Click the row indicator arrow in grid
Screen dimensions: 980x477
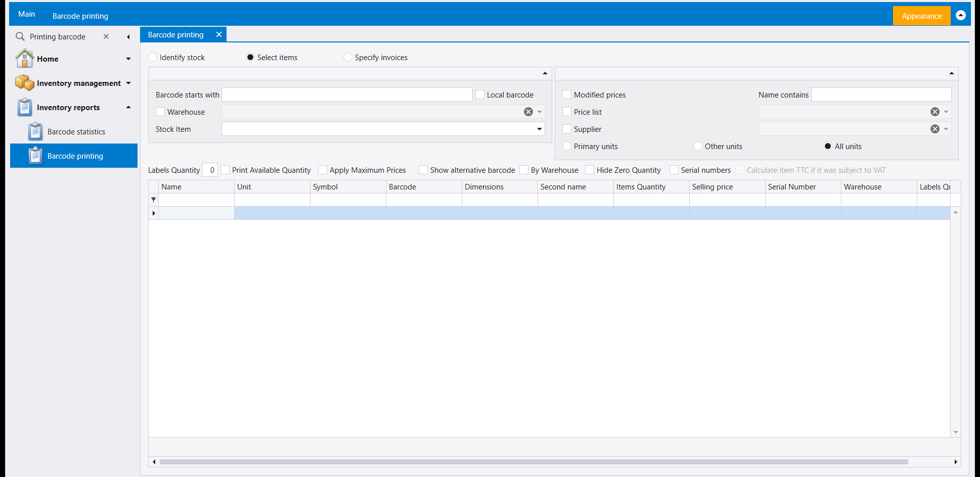(x=154, y=213)
